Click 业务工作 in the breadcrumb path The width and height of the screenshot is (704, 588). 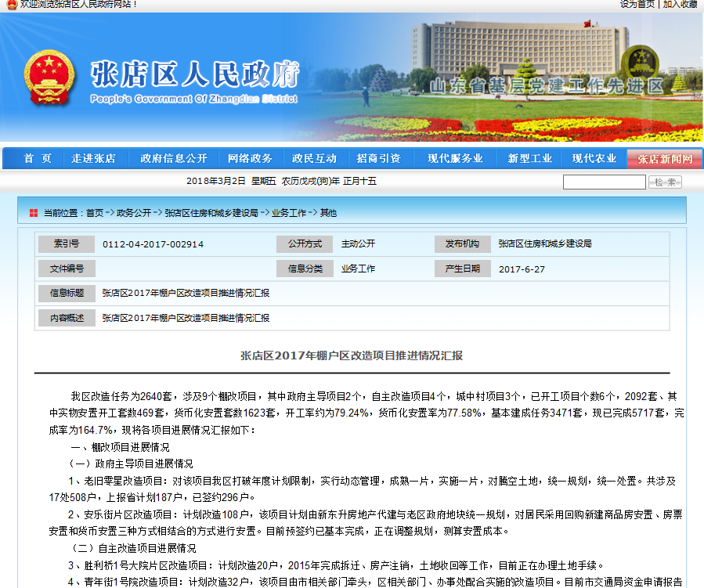(288, 212)
